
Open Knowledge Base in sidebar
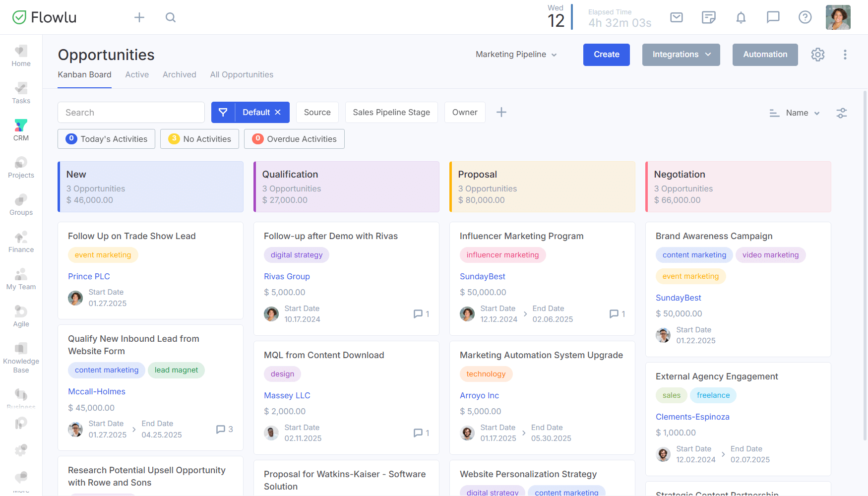pos(21,358)
